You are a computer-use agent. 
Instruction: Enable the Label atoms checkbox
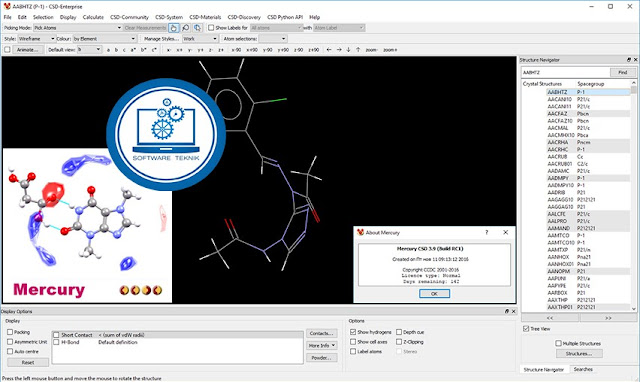click(x=353, y=351)
